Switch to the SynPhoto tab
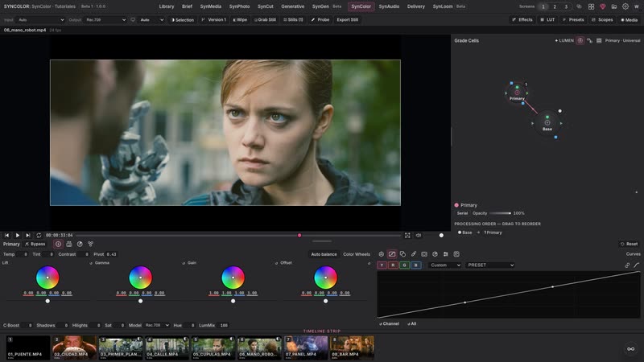644x362 pixels. [239, 6]
